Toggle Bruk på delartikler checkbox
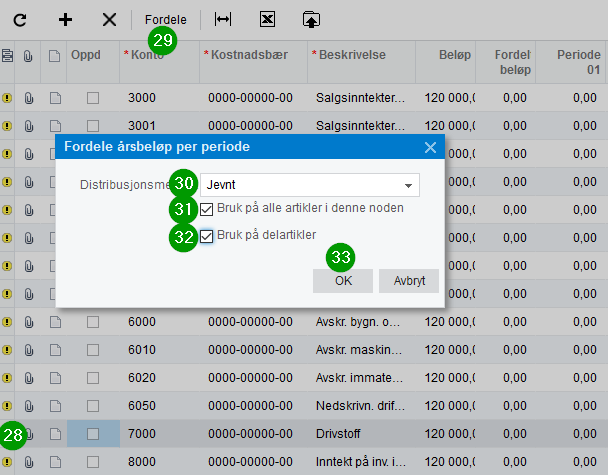 [x=207, y=236]
